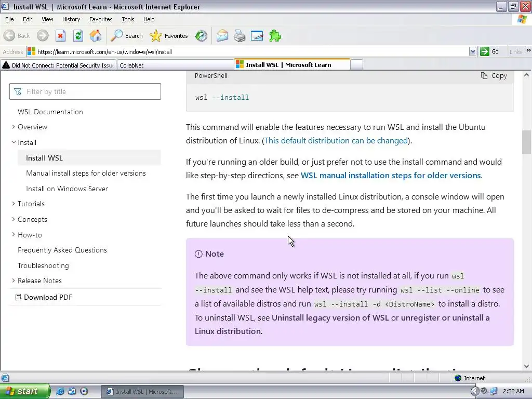Open WSL Documentation in sidebar
This screenshot has height=399, width=532.
click(50, 112)
